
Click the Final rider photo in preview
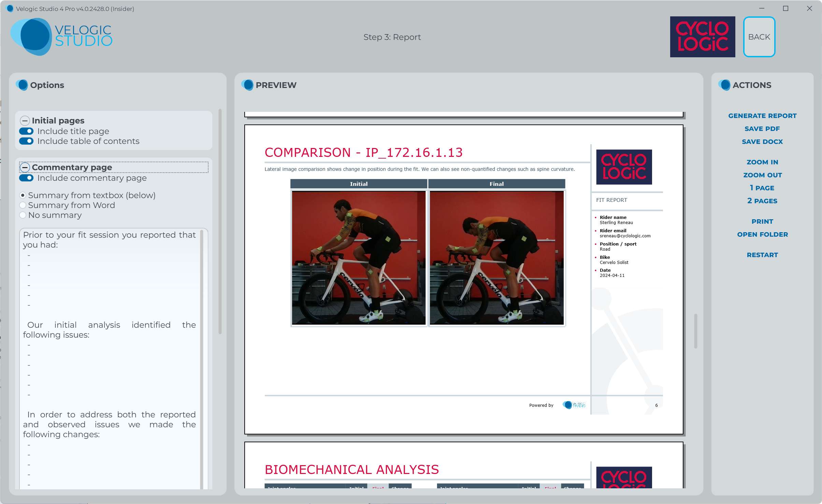click(496, 258)
